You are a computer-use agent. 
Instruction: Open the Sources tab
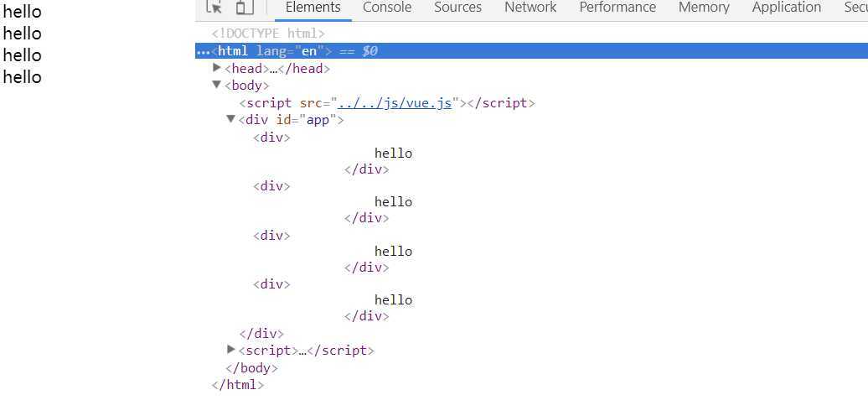tap(457, 8)
